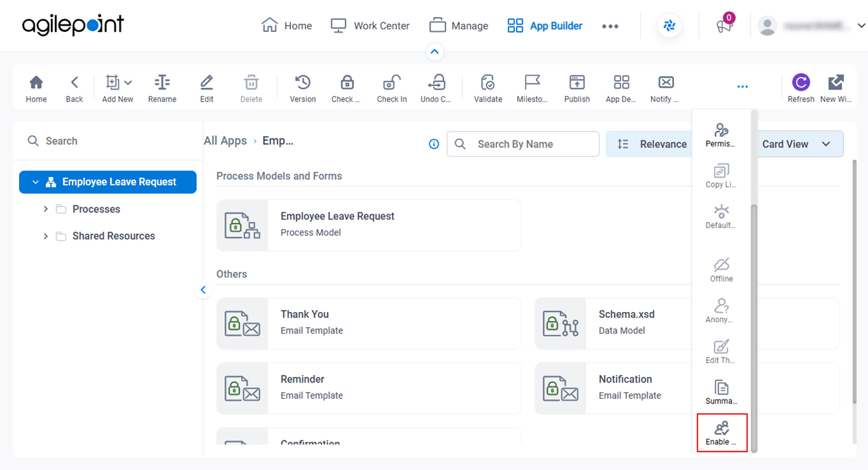Click the Refresh icon
Viewport: 868px width, 470px height.
801,89
